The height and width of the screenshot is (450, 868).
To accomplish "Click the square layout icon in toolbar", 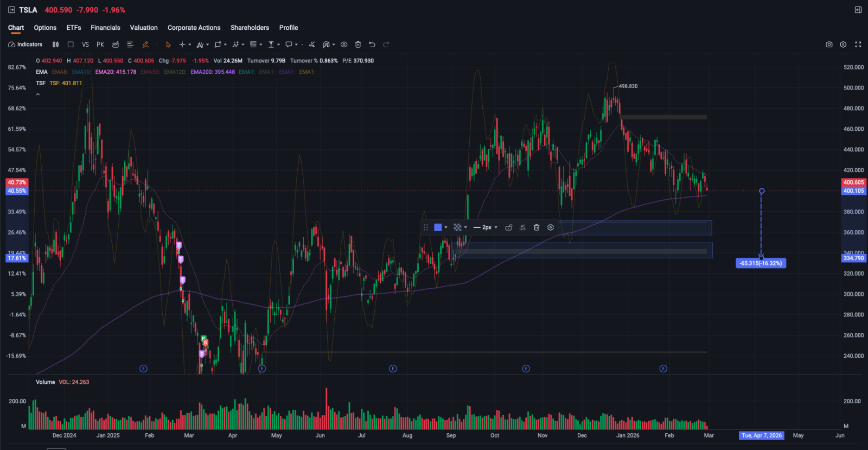I will (71, 45).
